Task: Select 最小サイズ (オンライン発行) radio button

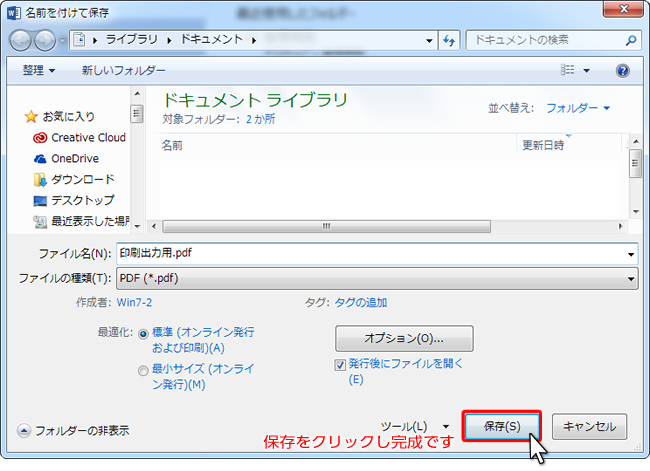Action: click(143, 371)
